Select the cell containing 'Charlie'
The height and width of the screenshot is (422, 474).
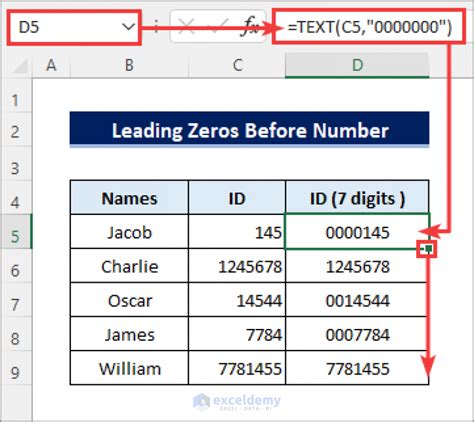[x=129, y=266]
